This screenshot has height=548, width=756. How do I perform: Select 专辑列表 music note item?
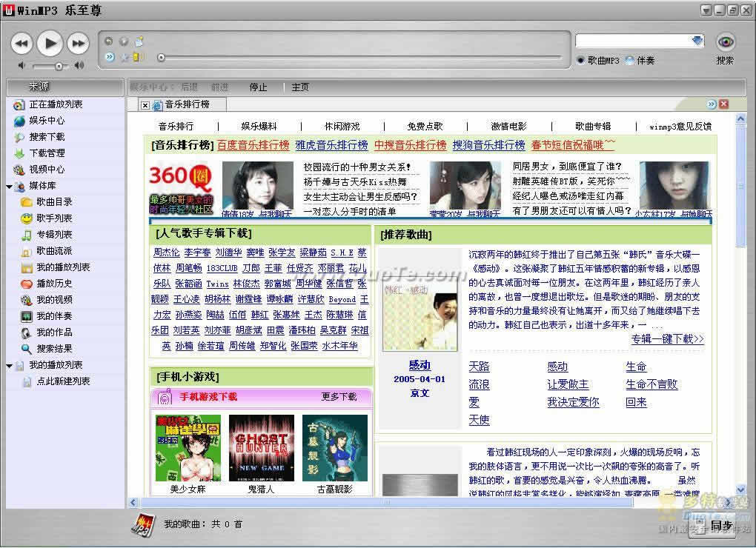point(54,235)
